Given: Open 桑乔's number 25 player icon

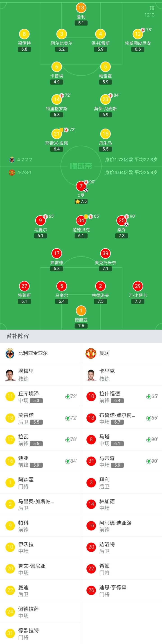Looking at the screenshot, I should pyautogui.click(x=121, y=220).
